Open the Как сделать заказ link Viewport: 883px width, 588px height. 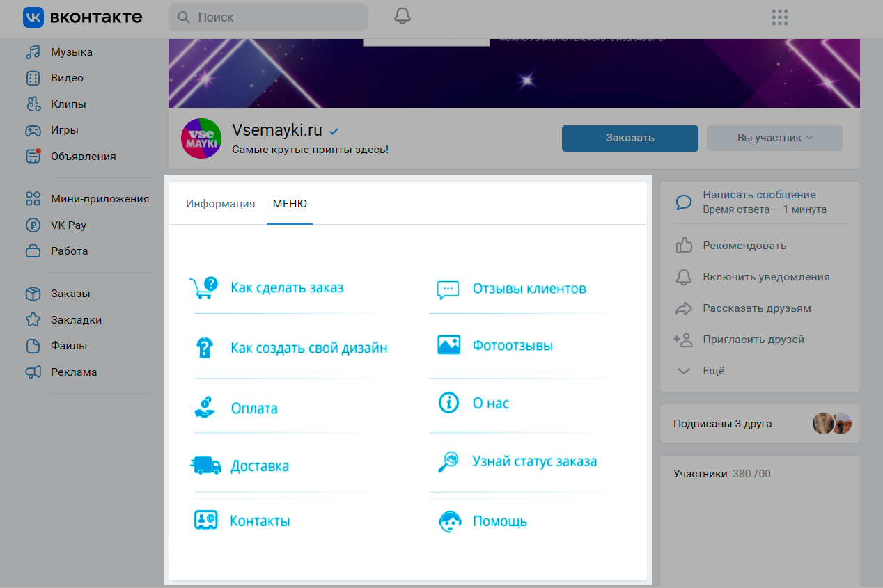click(287, 287)
